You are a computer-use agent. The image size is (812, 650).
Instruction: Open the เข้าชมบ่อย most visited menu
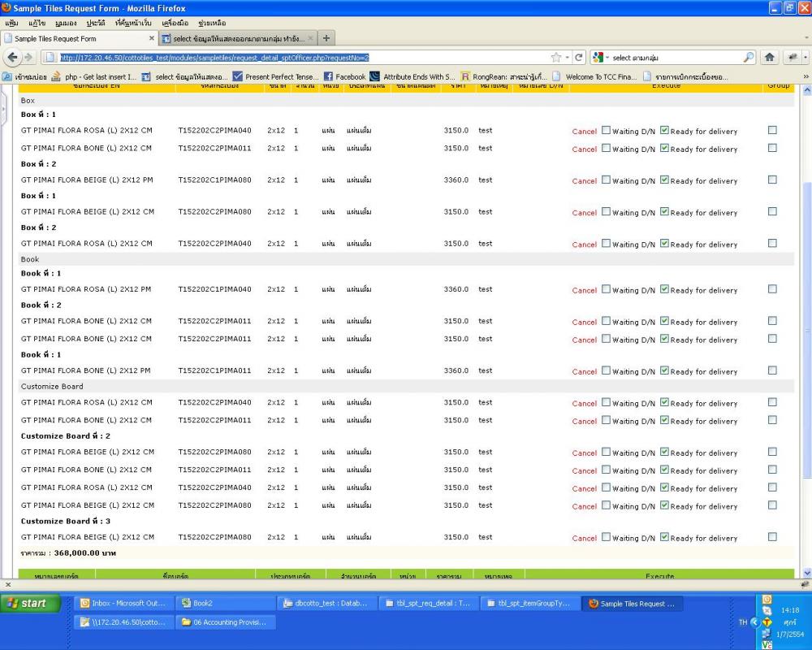click(x=24, y=76)
